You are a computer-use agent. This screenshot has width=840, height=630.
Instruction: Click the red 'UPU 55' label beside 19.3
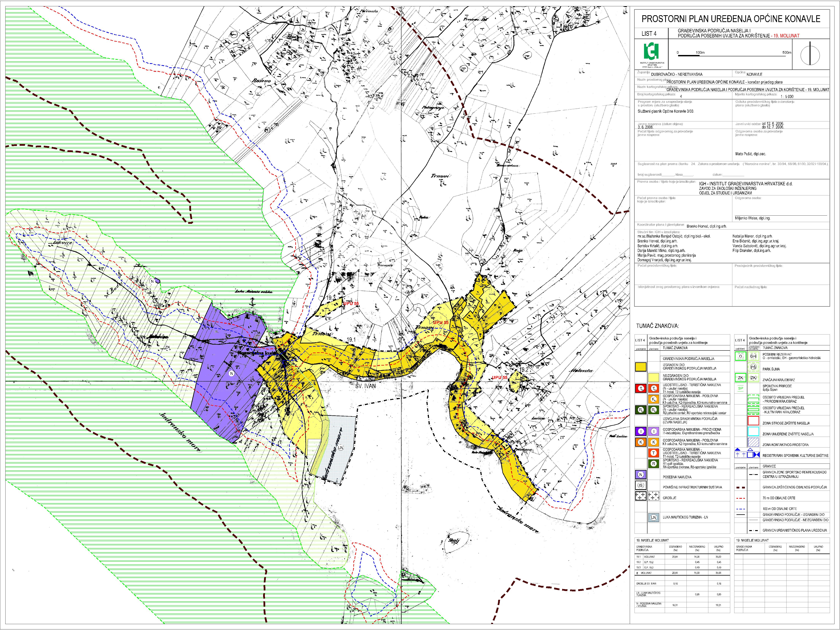pyautogui.click(x=351, y=304)
